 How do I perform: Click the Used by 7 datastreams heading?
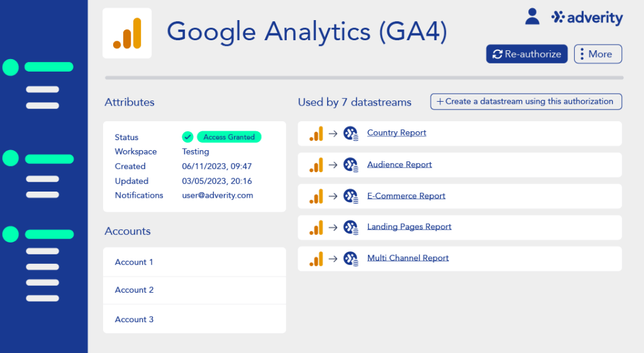click(x=355, y=102)
